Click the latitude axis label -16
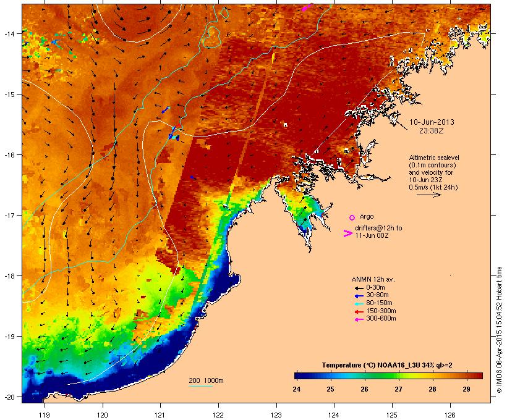This screenshot has height=420, width=507. tap(9, 155)
